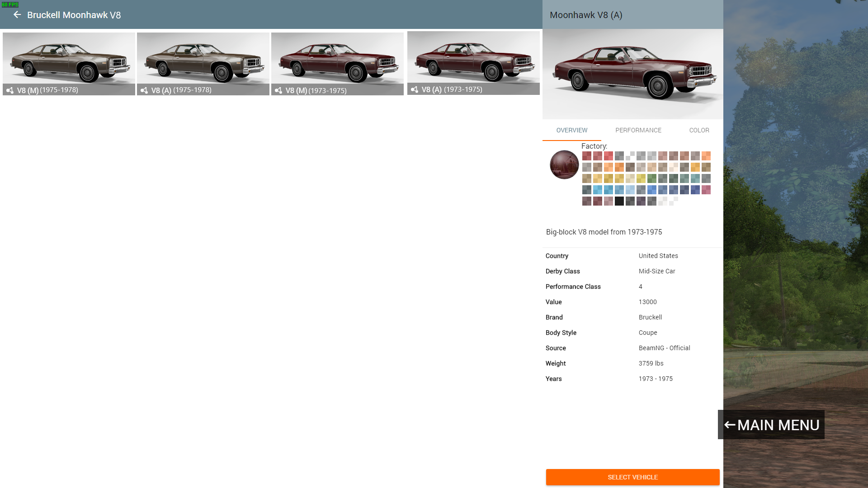The image size is (868, 488).
Task: Click config icon on V8 (A) (1975-1978) card
Action: (x=144, y=90)
